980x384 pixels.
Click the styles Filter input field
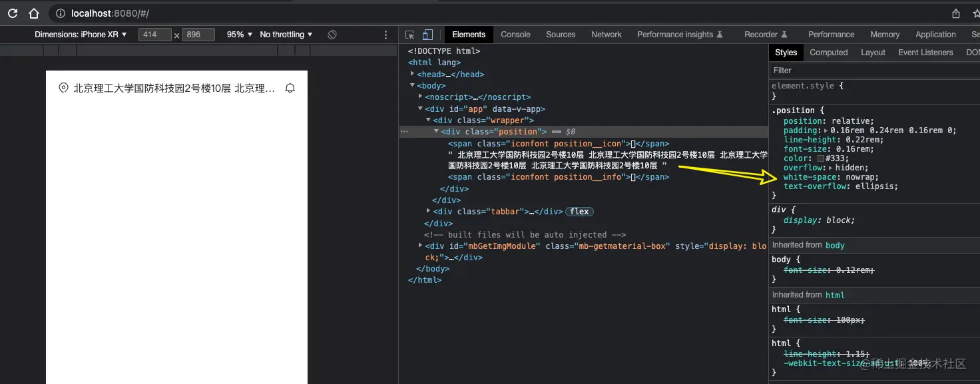point(874,70)
